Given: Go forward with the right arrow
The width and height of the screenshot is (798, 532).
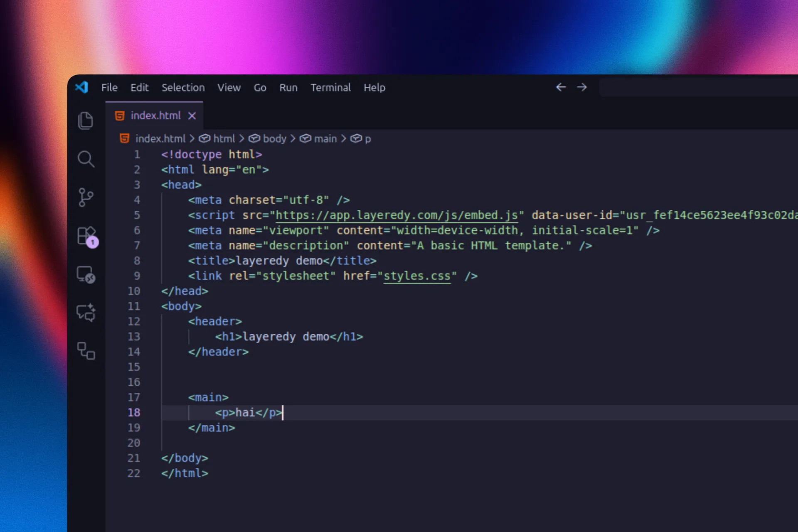Looking at the screenshot, I should [x=582, y=87].
